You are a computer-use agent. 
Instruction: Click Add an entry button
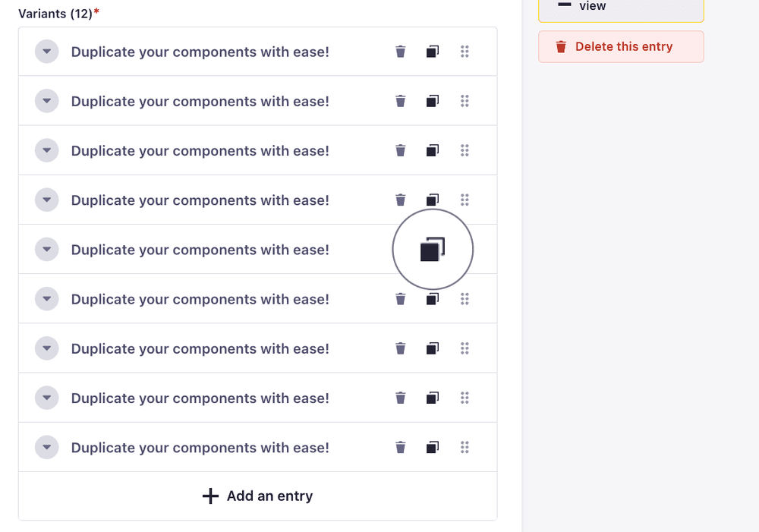coord(258,496)
